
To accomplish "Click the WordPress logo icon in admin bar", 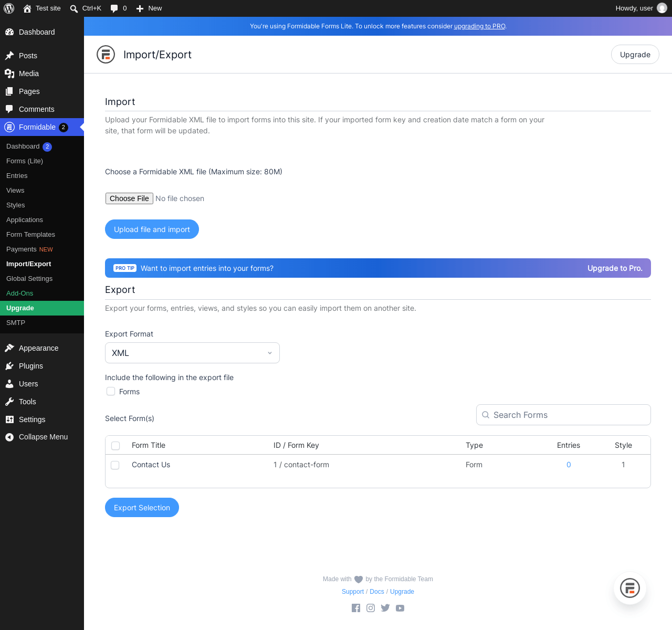I will click(x=9, y=8).
